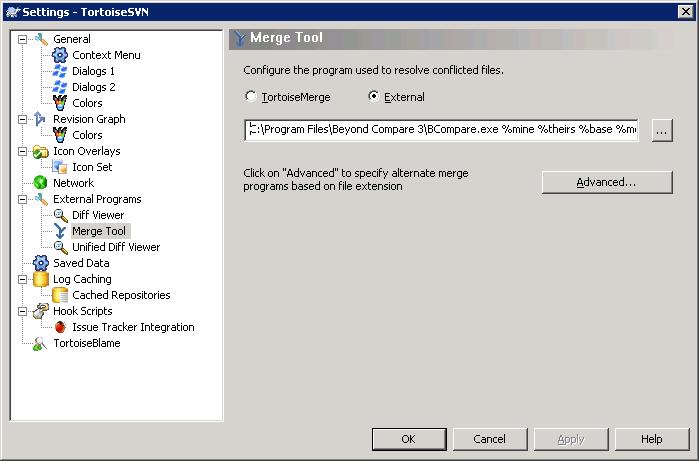Collapse the External Programs tree node
The image size is (699, 461).
click(x=22, y=199)
